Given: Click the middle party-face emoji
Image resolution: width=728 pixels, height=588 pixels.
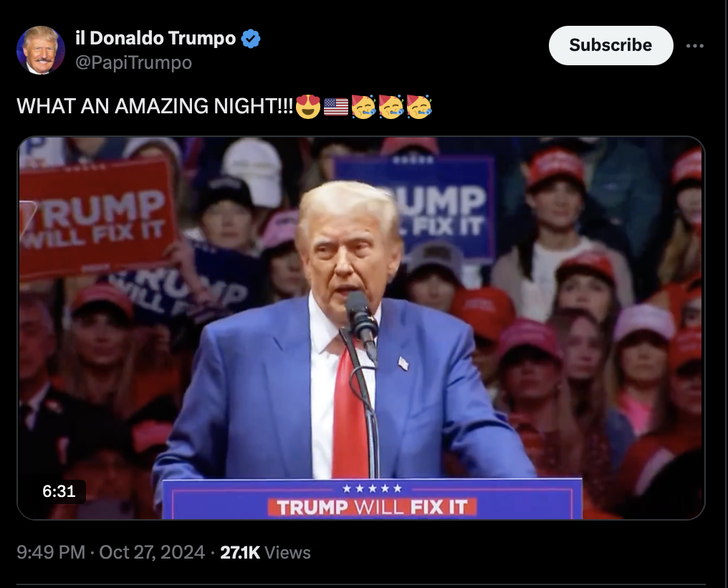Looking at the screenshot, I should (x=391, y=106).
